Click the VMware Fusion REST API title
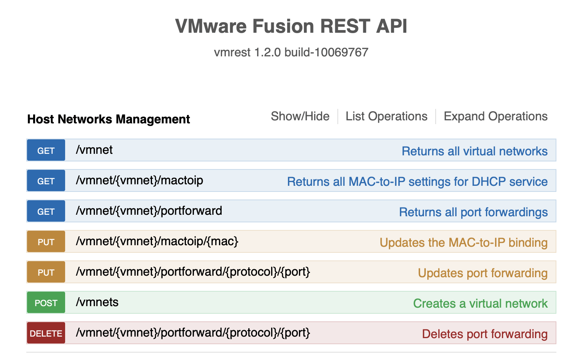The image size is (588, 364). click(x=291, y=26)
